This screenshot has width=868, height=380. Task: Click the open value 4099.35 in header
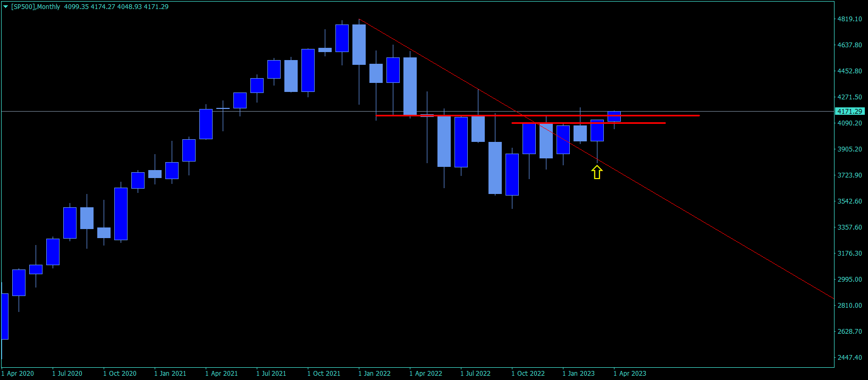(x=77, y=7)
